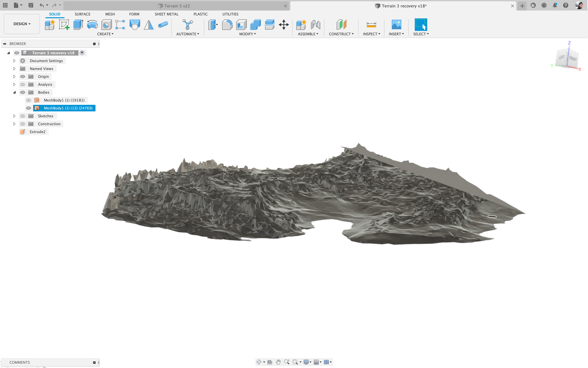The width and height of the screenshot is (588, 368).
Task: Select the Fillet tool
Action: (x=227, y=25)
